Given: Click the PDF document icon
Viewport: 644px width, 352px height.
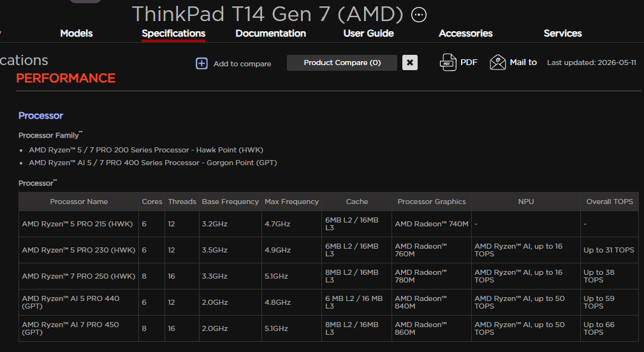Looking at the screenshot, I should point(448,62).
